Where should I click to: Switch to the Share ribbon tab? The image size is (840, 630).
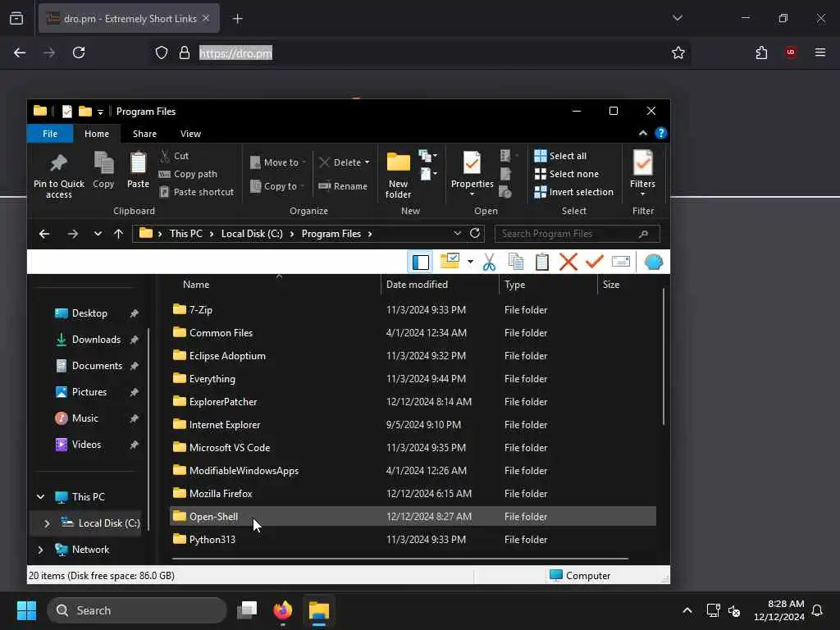point(144,134)
